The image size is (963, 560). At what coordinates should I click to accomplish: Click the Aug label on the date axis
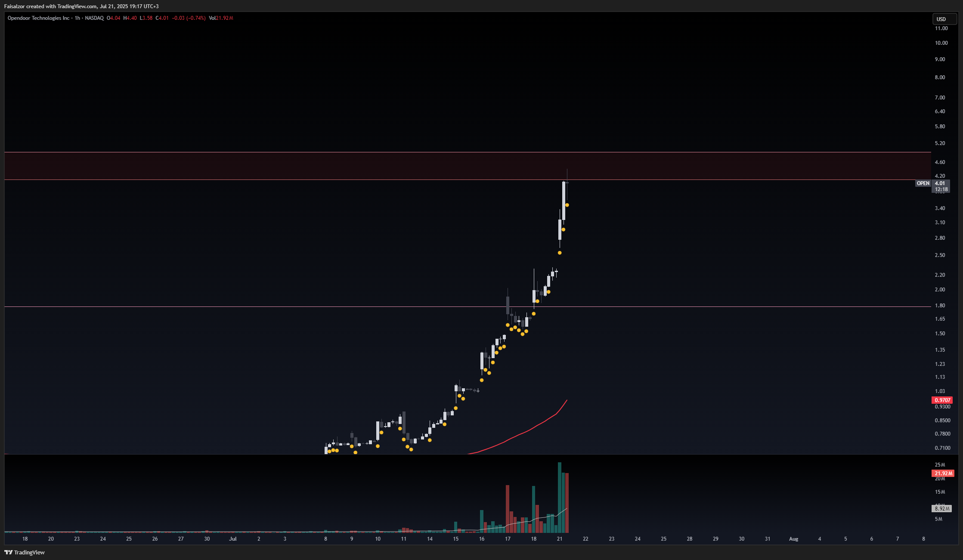pos(793,539)
